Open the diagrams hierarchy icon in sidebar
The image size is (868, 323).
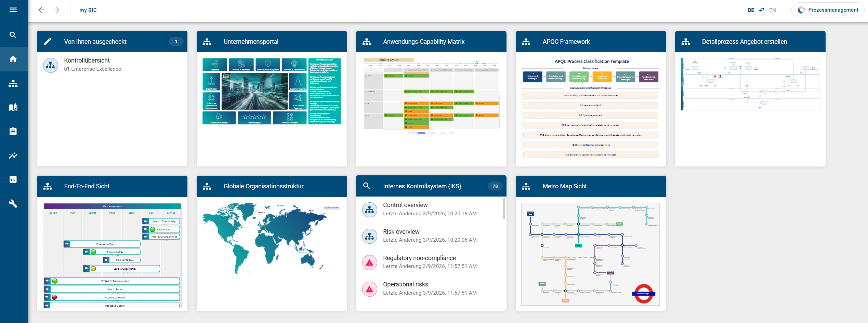pos(13,83)
